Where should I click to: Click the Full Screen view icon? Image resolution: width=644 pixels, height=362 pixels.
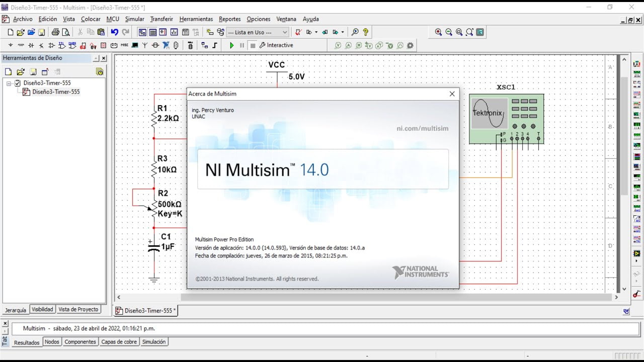pos(479,32)
